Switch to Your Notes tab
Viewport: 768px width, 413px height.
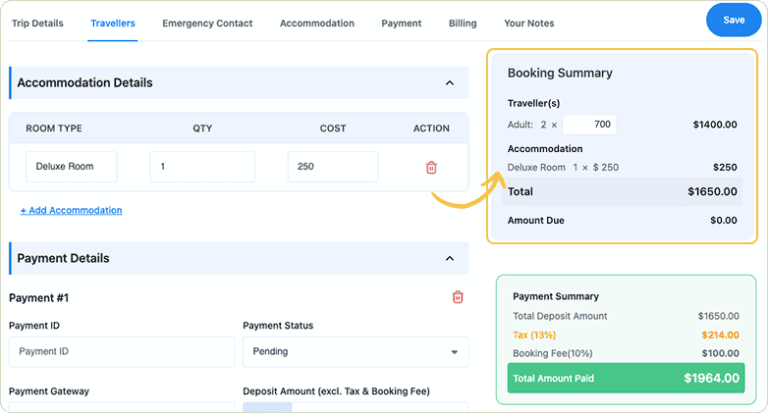point(528,23)
